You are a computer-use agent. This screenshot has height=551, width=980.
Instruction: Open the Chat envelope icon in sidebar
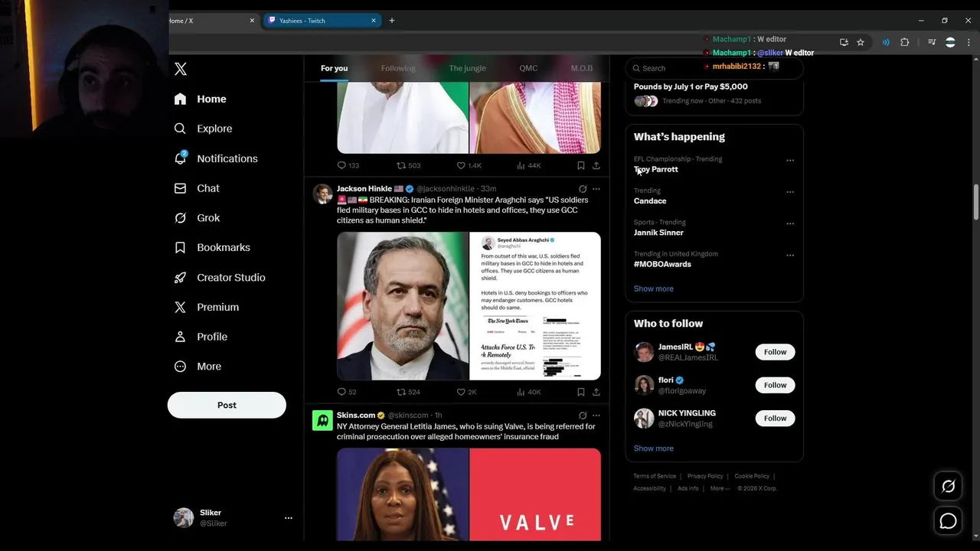pyautogui.click(x=180, y=188)
